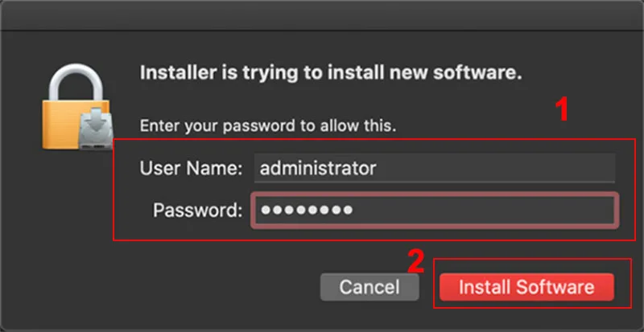Click the down arrow on installer badge
644x332 pixels.
click(96, 120)
